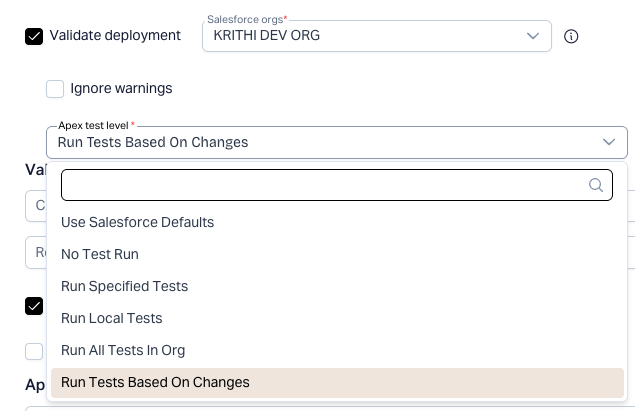Viewport: 635px width, 411px height.
Task: Select Run Local Tests option
Action: [111, 318]
